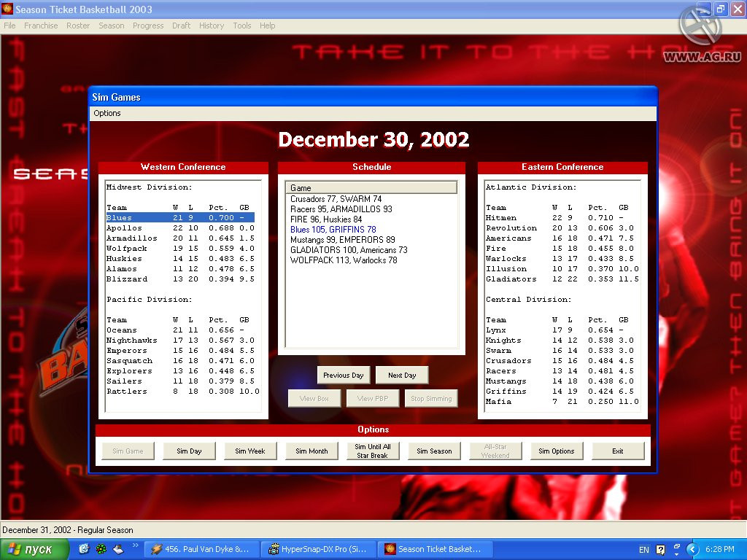The width and height of the screenshot is (747, 560).
Task: Click Armadillos row in Midwest standings
Action: click(180, 238)
